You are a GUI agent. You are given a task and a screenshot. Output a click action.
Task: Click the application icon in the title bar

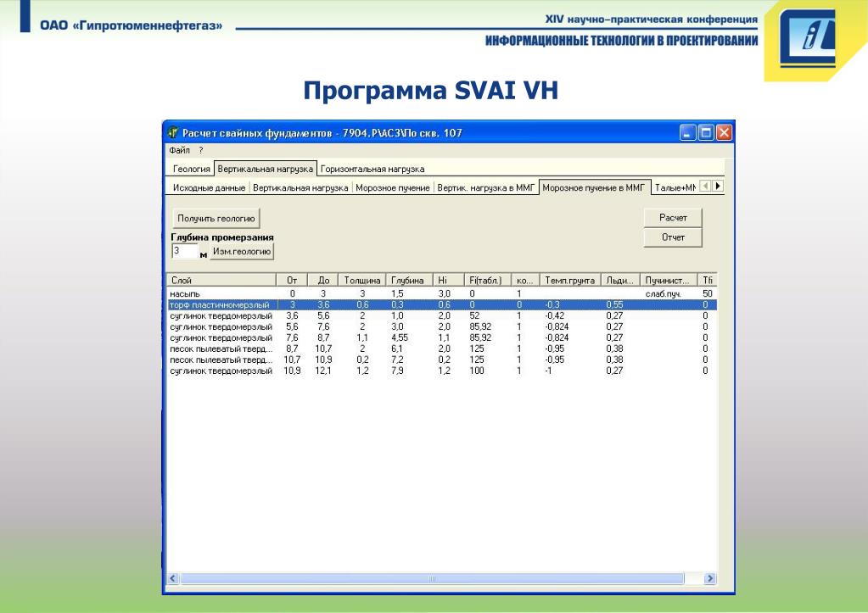[x=173, y=133]
